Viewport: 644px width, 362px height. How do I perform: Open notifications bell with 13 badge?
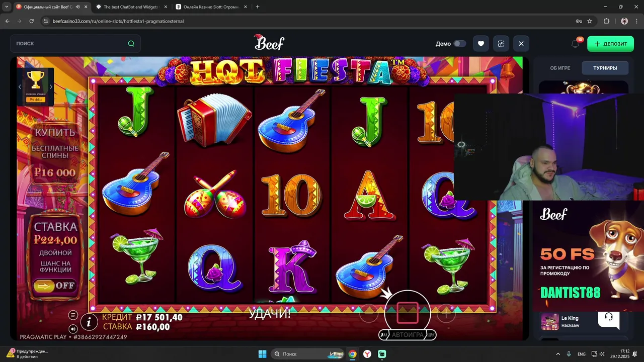click(576, 43)
